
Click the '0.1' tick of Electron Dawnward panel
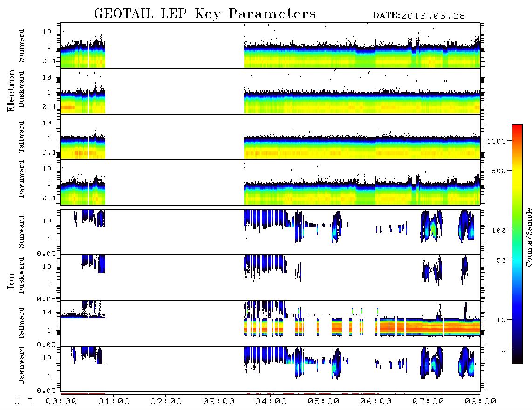(x=49, y=198)
